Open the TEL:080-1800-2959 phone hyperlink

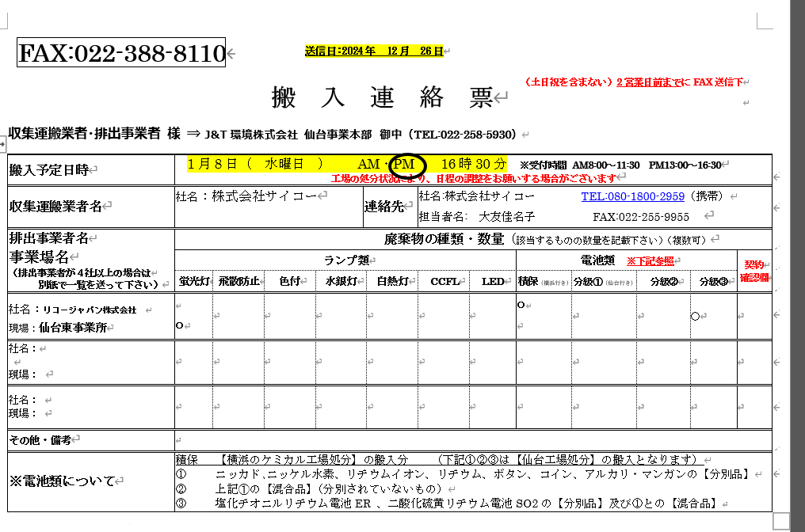coord(632,196)
